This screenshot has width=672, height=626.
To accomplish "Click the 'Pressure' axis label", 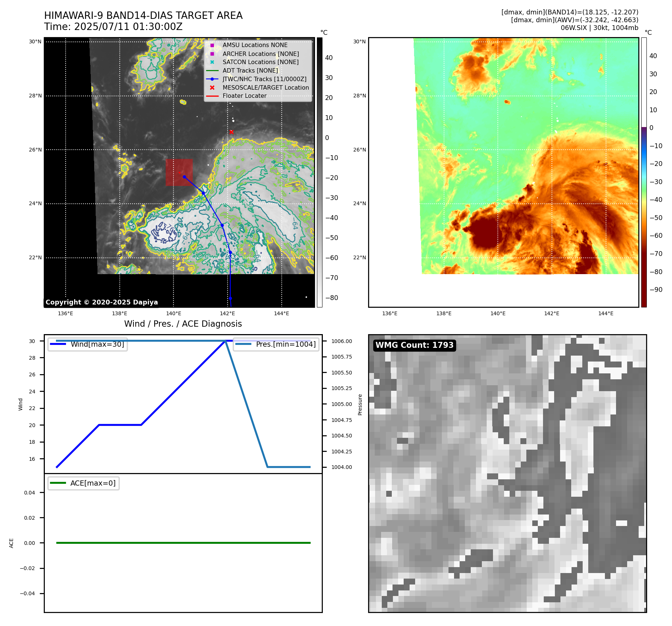I will coord(360,404).
